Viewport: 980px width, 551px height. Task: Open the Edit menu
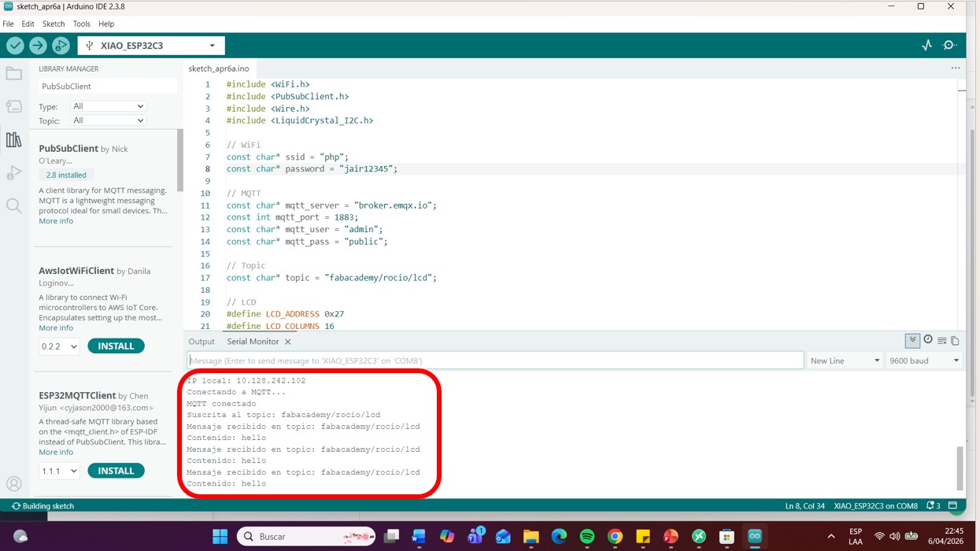tap(28, 24)
